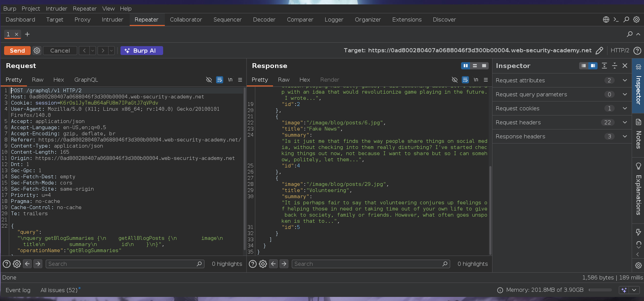Set top-bottom request/response layout
Image resolution: width=644 pixels, height=301 pixels.
(475, 66)
